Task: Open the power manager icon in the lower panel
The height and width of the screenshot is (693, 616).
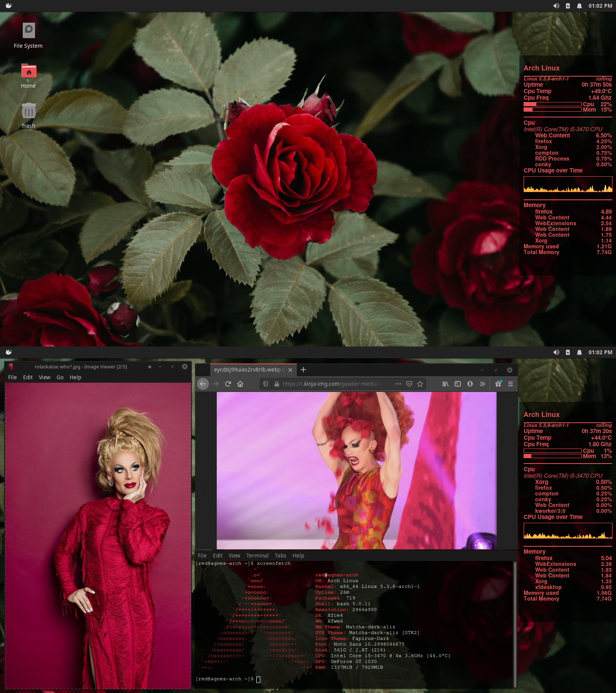Action: (568, 352)
